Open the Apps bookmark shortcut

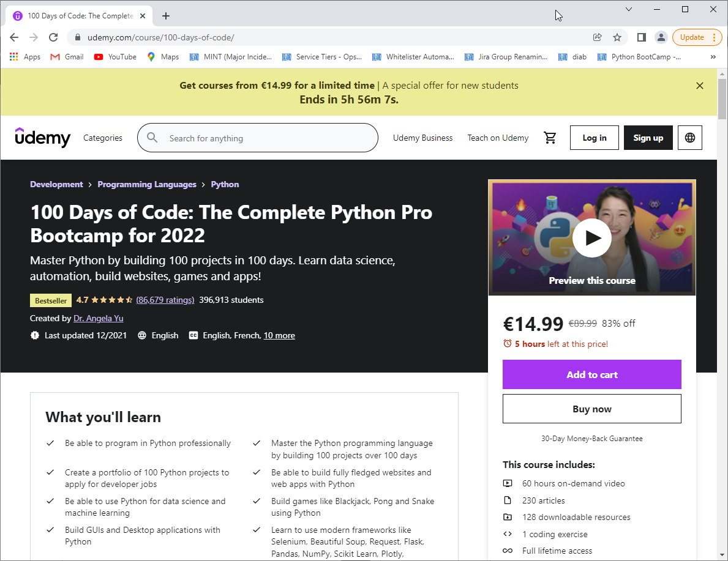tap(25, 57)
